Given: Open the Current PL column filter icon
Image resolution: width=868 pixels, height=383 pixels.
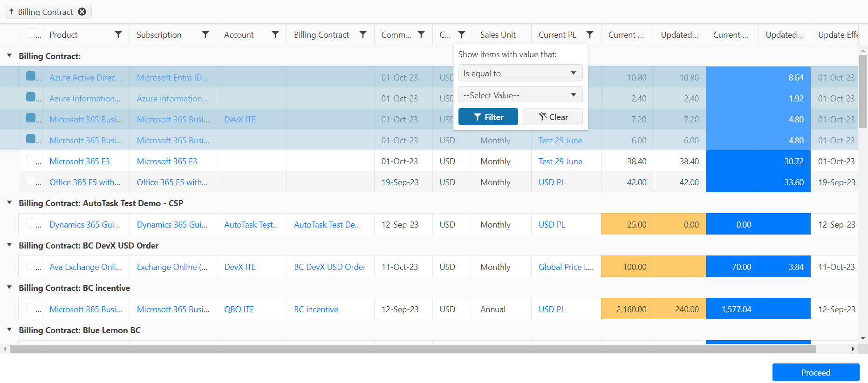Looking at the screenshot, I should click(x=590, y=34).
